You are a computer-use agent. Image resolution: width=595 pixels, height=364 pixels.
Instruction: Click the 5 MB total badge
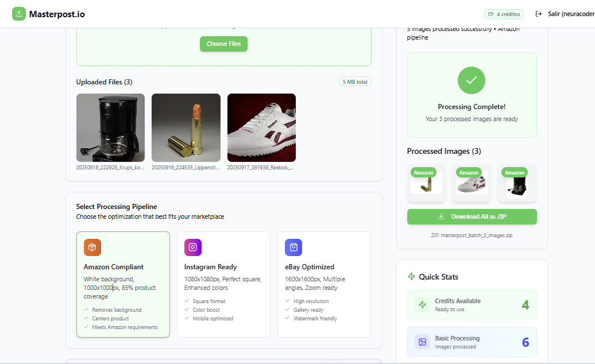(x=355, y=81)
